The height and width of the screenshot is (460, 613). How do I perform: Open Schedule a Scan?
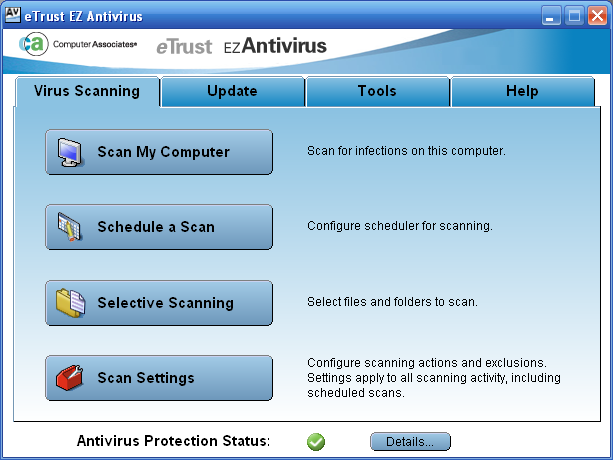[159, 227]
